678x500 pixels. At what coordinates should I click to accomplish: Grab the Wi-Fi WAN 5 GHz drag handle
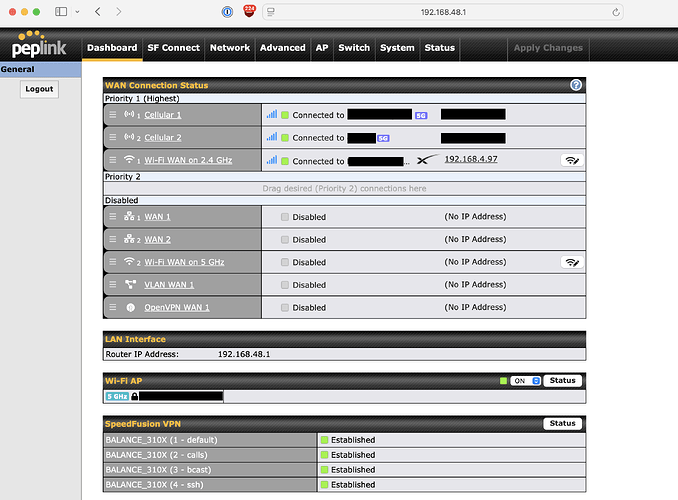(x=113, y=262)
